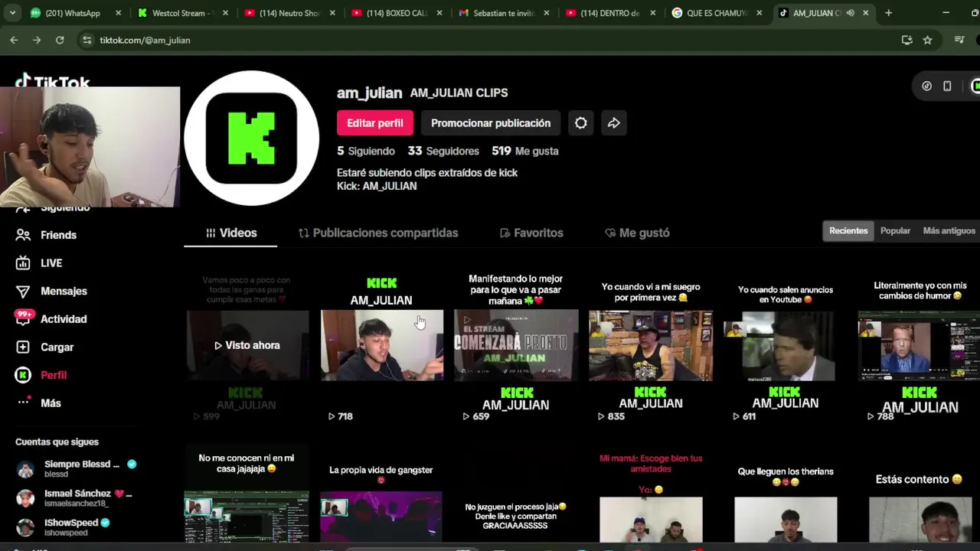
Task: Sort videos by Más antiguos
Action: 949,230
